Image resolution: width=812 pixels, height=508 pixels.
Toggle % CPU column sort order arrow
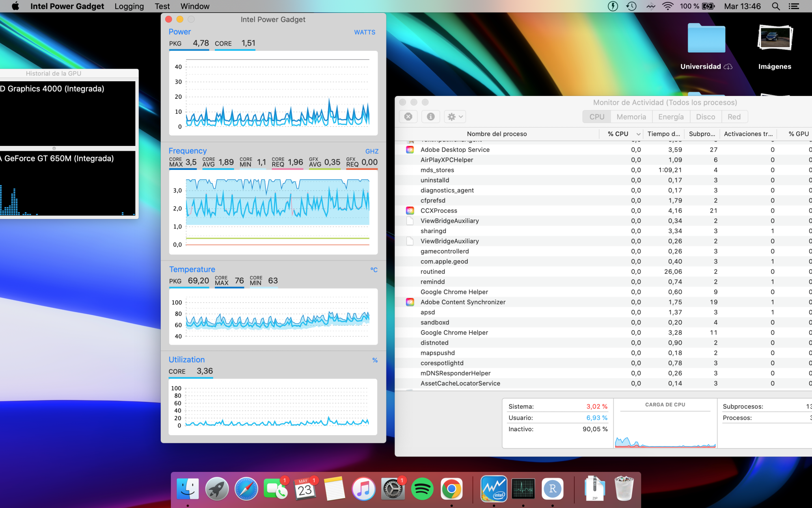[638, 134]
